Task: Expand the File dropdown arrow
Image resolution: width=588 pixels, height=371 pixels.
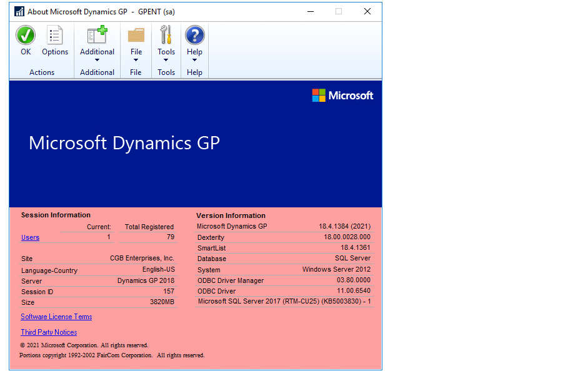Action: 136,61
